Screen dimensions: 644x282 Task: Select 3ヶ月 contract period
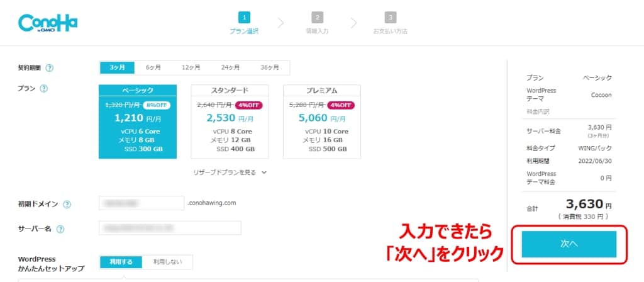117,68
